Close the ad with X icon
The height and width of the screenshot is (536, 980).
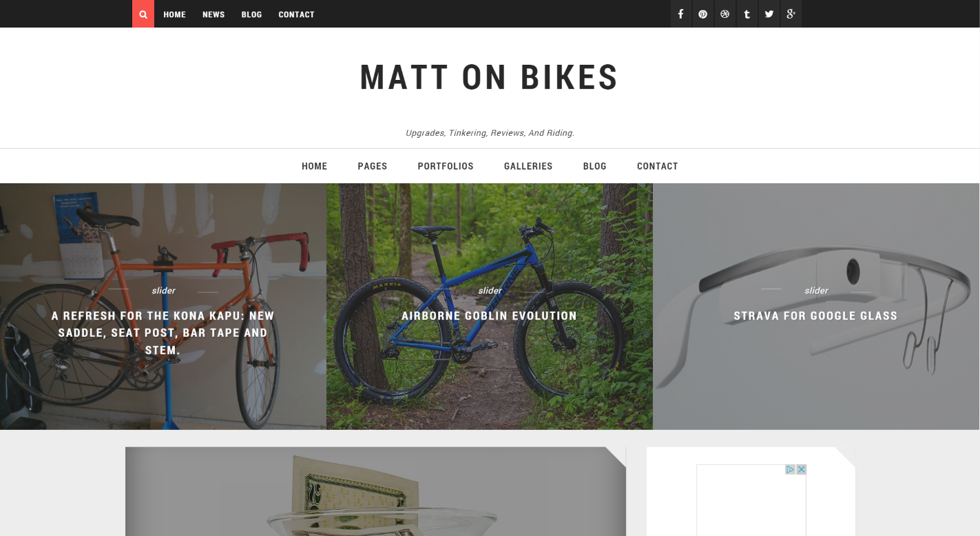pyautogui.click(x=801, y=469)
